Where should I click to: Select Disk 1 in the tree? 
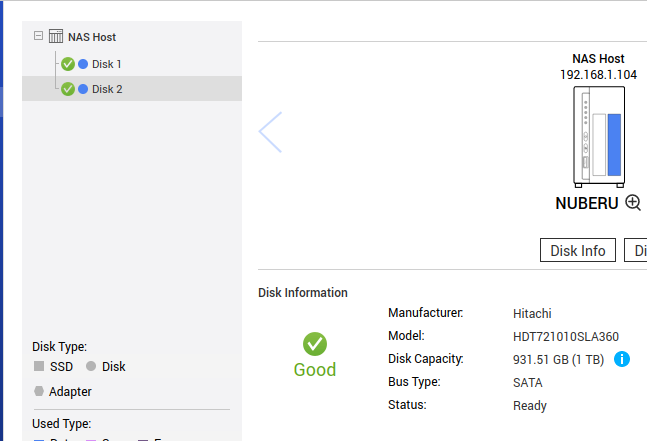pos(106,64)
